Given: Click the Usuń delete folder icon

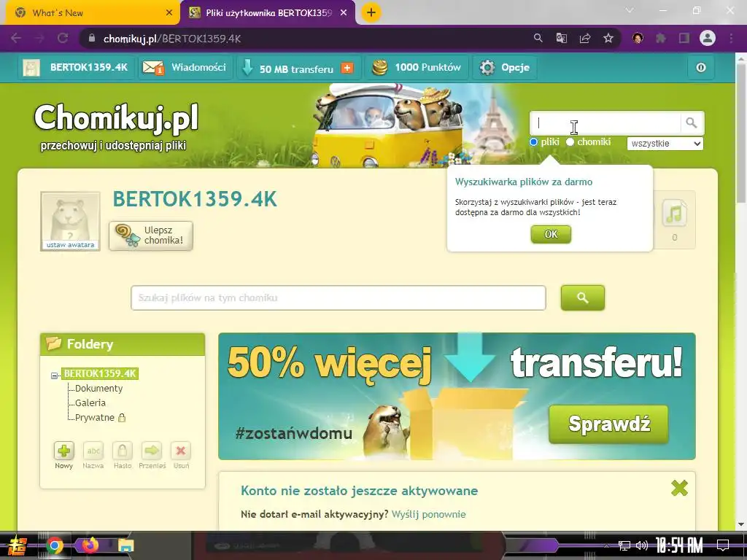Looking at the screenshot, I should (x=181, y=451).
